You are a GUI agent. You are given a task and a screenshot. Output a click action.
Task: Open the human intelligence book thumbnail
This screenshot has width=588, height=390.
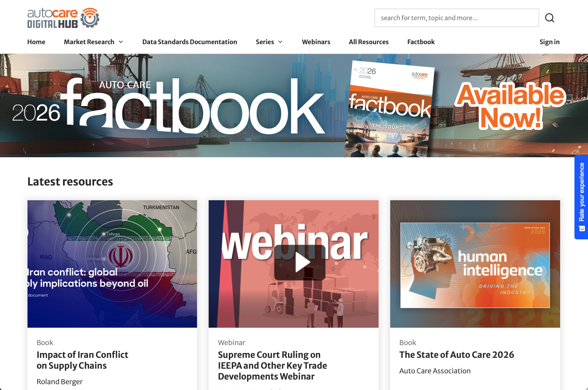pyautogui.click(x=475, y=264)
